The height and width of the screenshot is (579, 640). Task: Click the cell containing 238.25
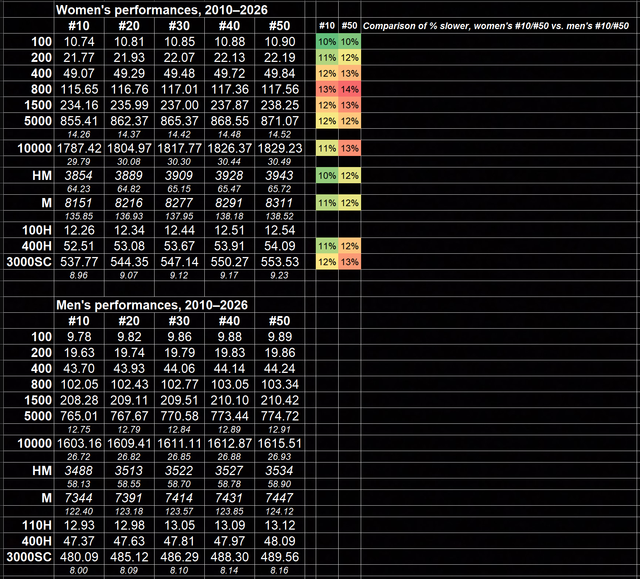tap(280, 105)
